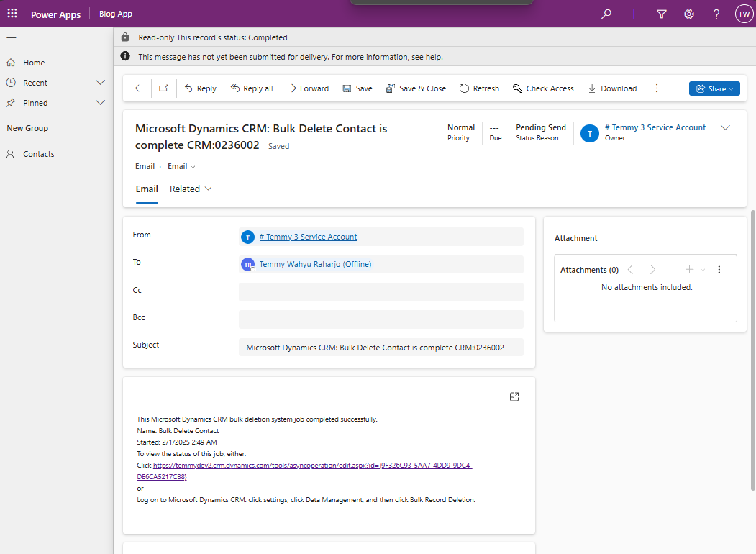Screen dimensions: 756x554
Task: Click the Power Apps title
Action: (56, 14)
